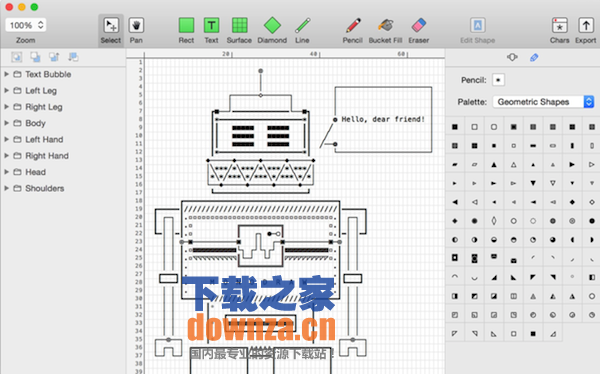600x374 pixels.
Task: Pick the upper half arc glyph
Action: pyautogui.click(x=455, y=276)
